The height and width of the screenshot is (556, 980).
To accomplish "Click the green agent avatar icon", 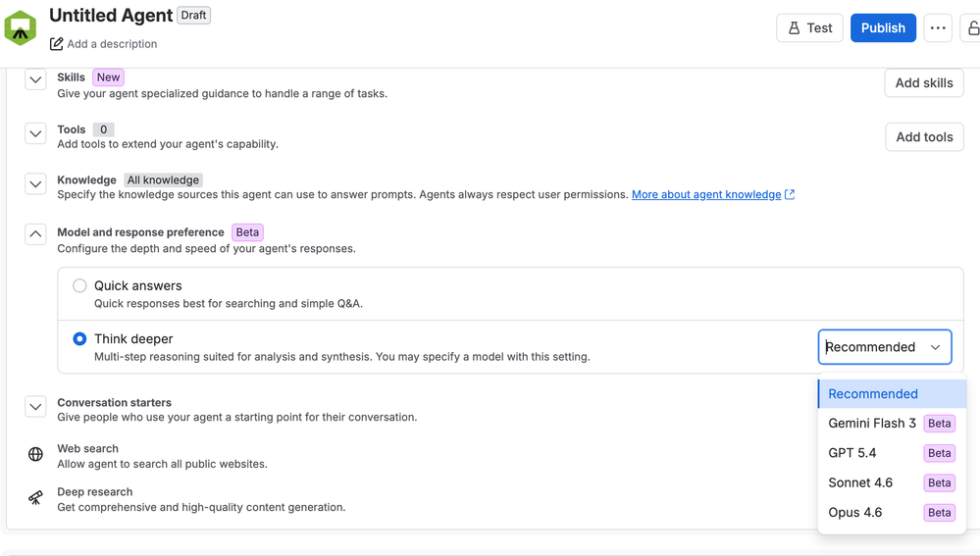I will (x=20, y=28).
